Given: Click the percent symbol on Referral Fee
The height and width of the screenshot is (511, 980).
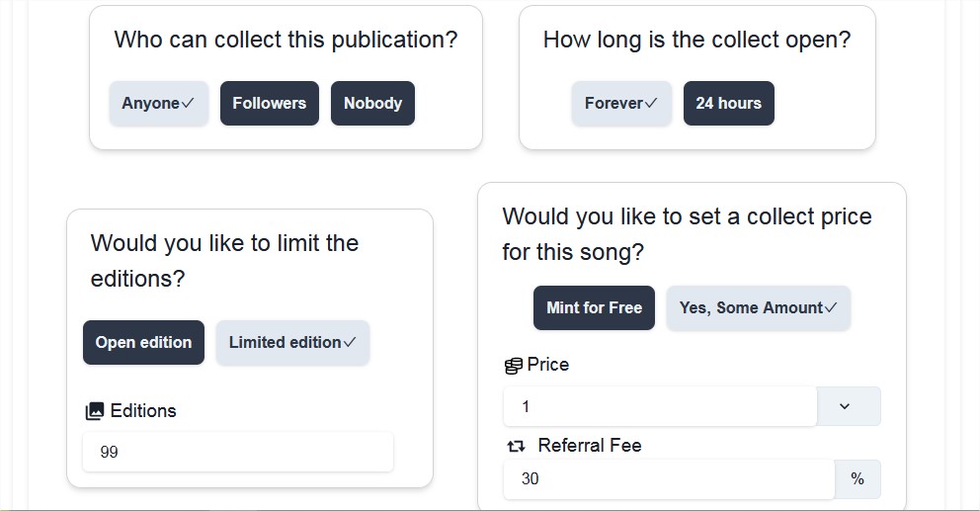Looking at the screenshot, I should tap(857, 479).
